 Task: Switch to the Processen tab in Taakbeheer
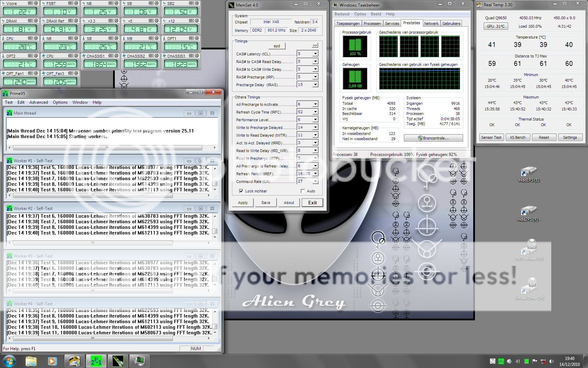pos(372,23)
